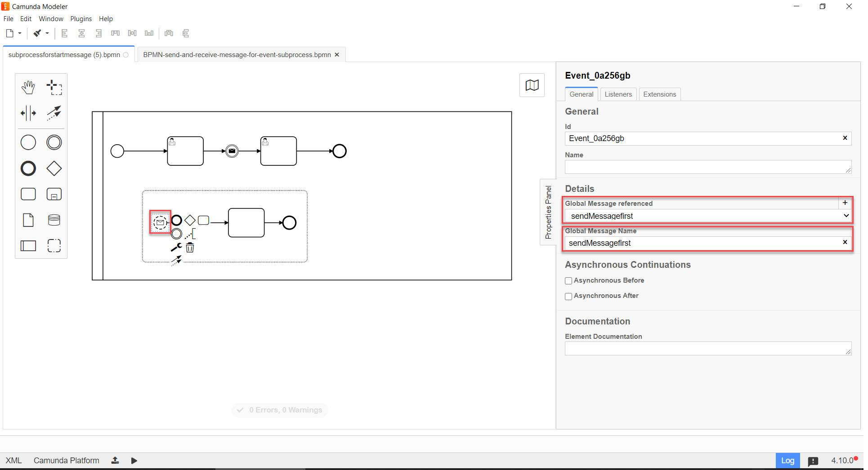Create a Data Store Reference from palette

tap(54, 220)
